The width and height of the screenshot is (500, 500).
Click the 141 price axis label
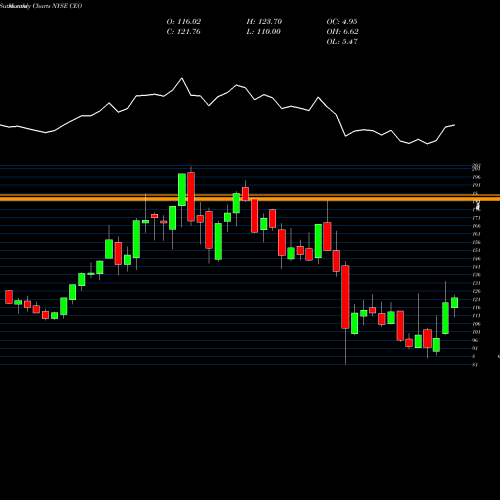pyautogui.click(x=476, y=267)
